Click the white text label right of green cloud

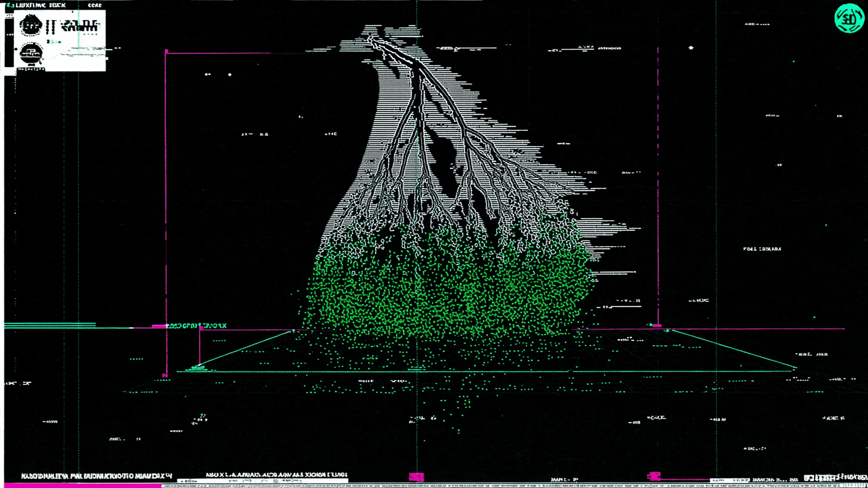[762, 249]
